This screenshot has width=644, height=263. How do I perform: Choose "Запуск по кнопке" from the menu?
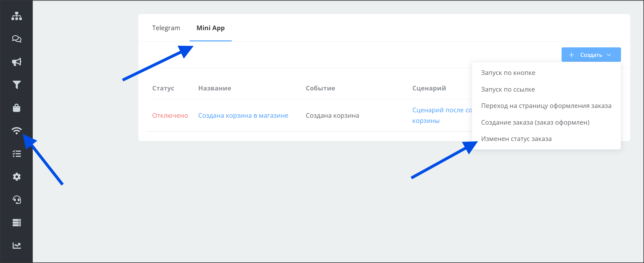[x=508, y=73]
